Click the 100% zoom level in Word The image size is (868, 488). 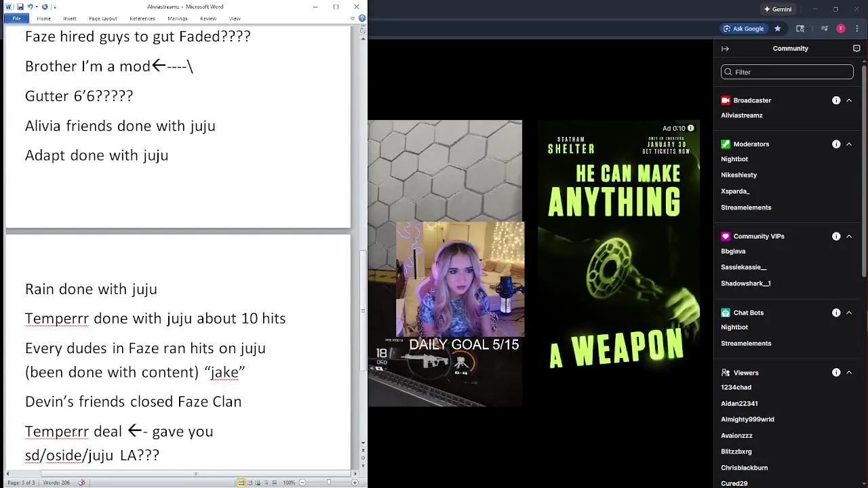[289, 483]
